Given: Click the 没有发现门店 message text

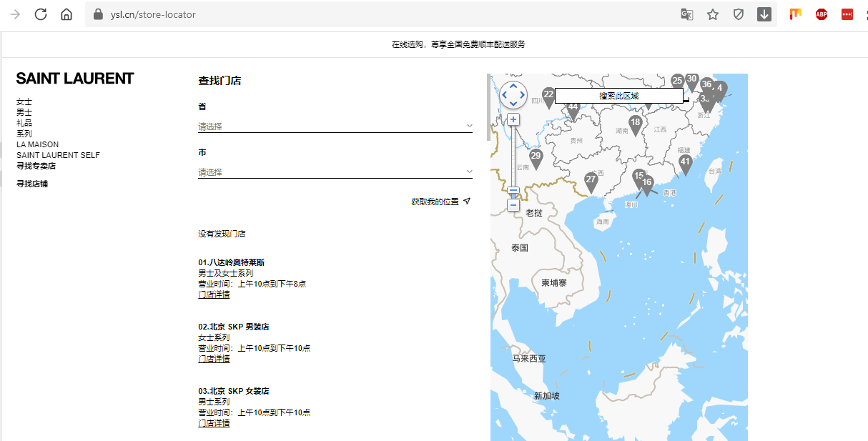Looking at the screenshot, I should [x=222, y=234].
